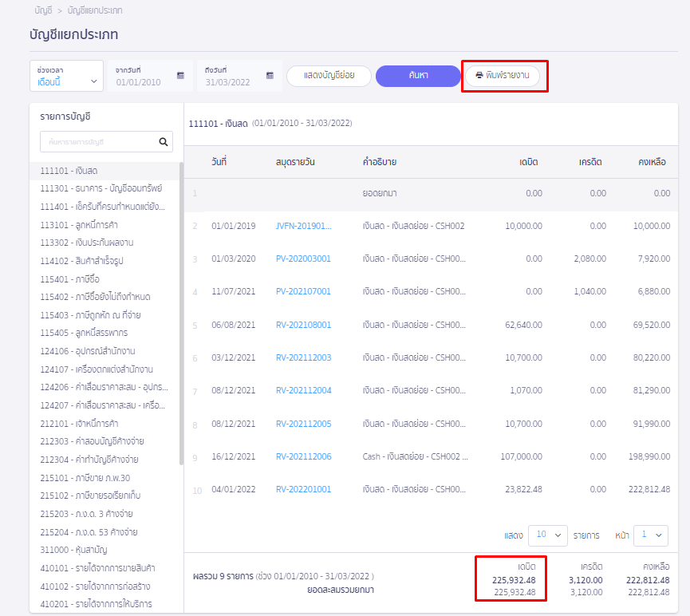Open journal link RV-202112004
690x616 pixels.
click(x=304, y=390)
